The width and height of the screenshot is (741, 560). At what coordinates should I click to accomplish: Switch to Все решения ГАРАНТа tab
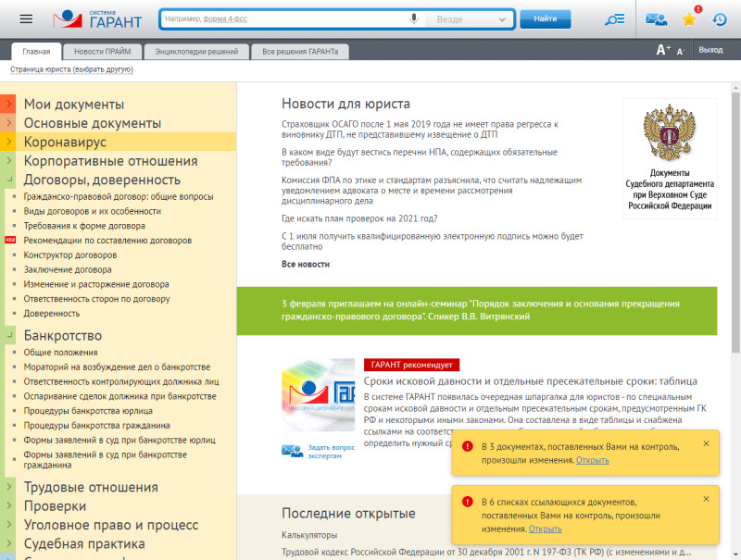click(x=300, y=52)
